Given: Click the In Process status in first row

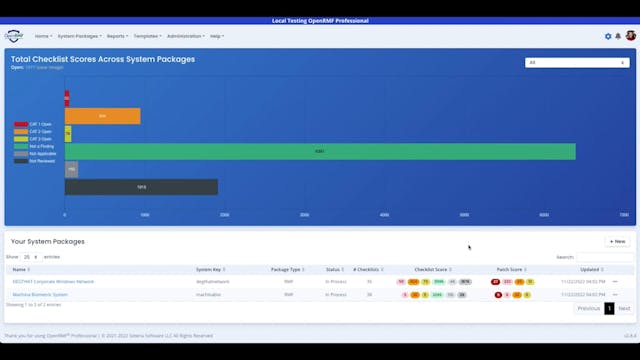Looking at the screenshot, I should click(336, 282).
